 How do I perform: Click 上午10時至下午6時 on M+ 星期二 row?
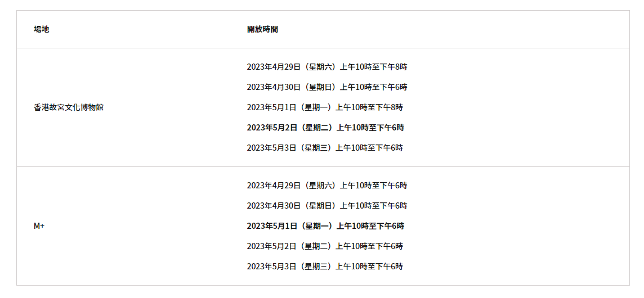click(x=369, y=246)
